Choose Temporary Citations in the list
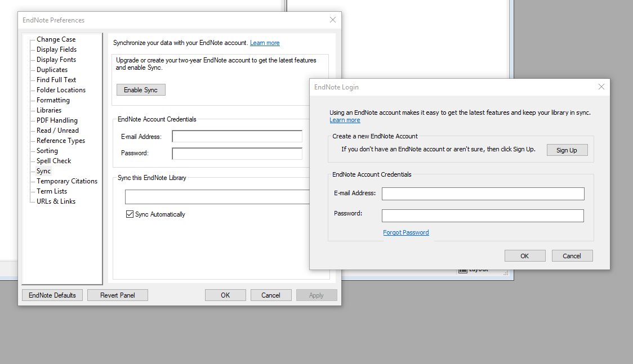Viewport: 633px width, 364px height. click(67, 181)
